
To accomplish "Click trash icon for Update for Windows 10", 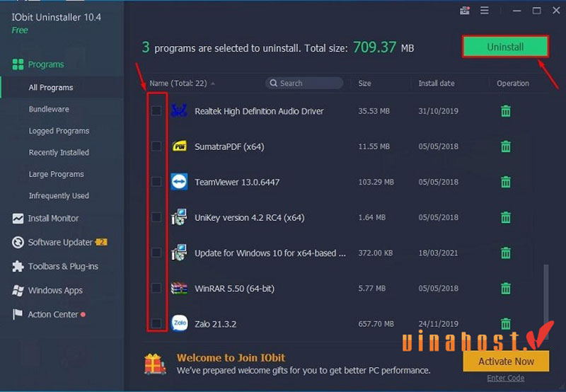I will coord(506,253).
